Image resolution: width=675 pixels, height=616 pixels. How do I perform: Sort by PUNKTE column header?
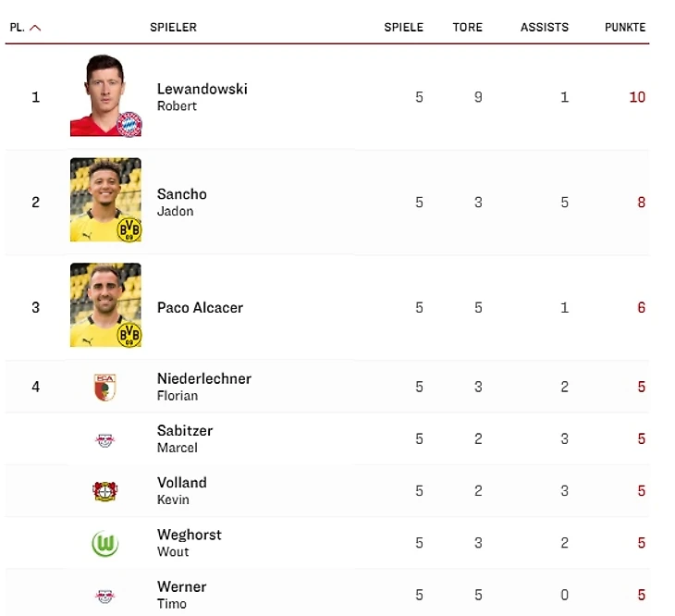(625, 28)
